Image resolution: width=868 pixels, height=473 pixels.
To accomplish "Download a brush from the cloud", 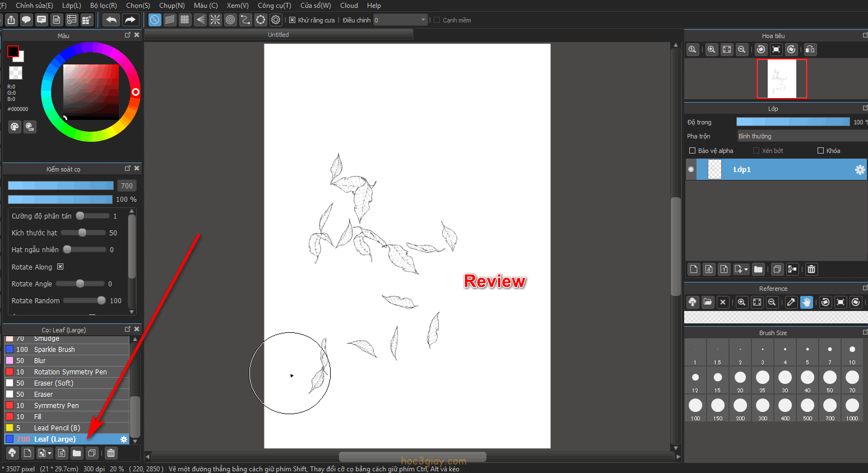I will [x=12, y=453].
